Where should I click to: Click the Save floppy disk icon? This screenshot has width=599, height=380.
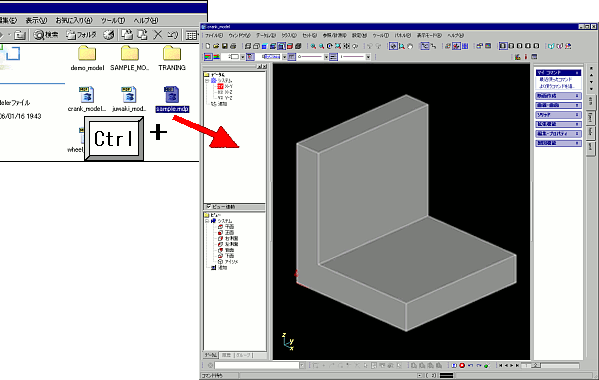click(225, 46)
